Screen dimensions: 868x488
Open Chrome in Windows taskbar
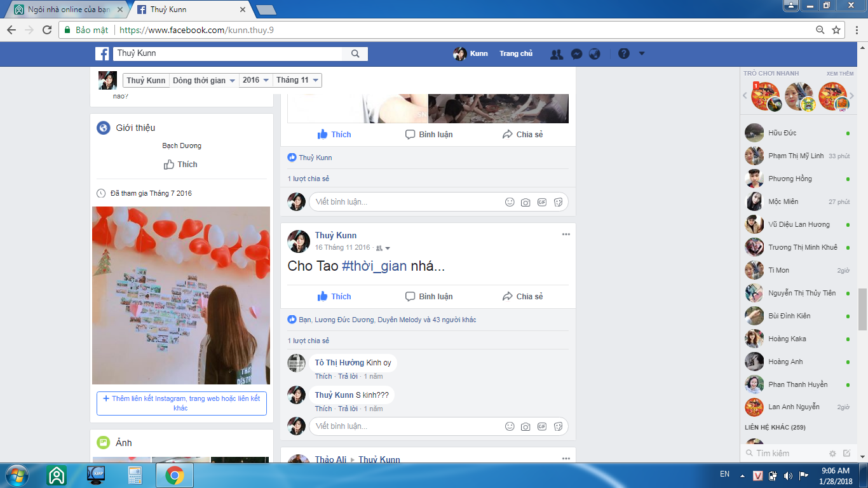tap(175, 475)
